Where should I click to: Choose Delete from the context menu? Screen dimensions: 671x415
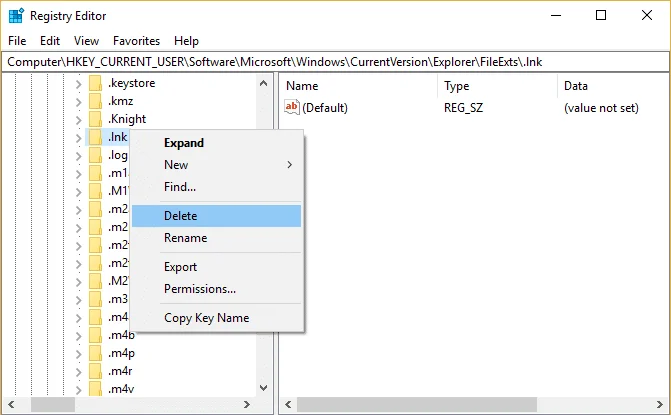(217, 216)
